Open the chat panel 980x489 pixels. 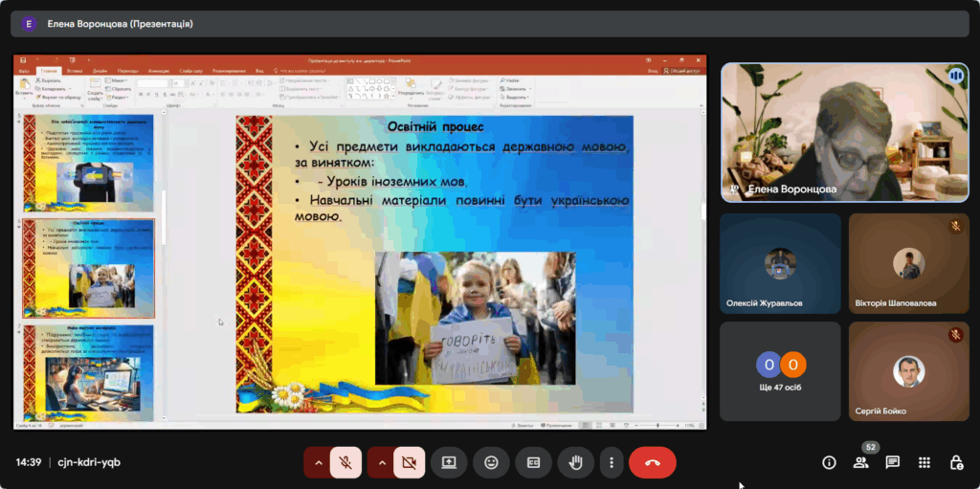point(892,462)
